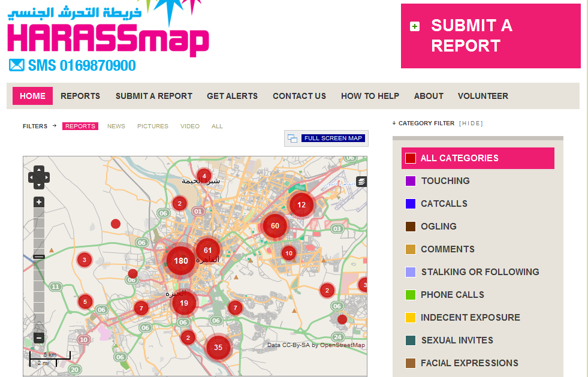
Task: Click the green plus icon on Submit a Report
Action: click(415, 26)
